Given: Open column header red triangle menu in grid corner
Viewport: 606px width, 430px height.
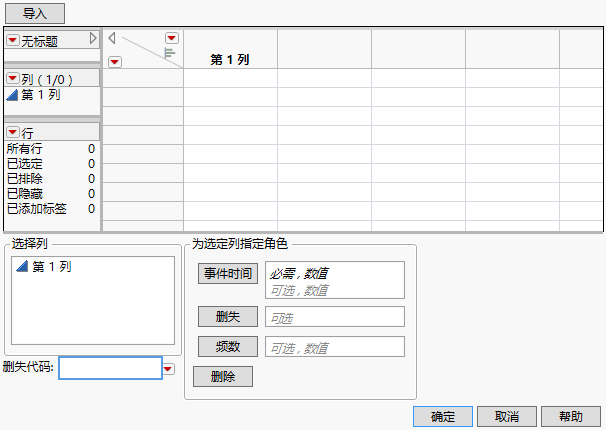Looking at the screenshot, I should (172, 38).
